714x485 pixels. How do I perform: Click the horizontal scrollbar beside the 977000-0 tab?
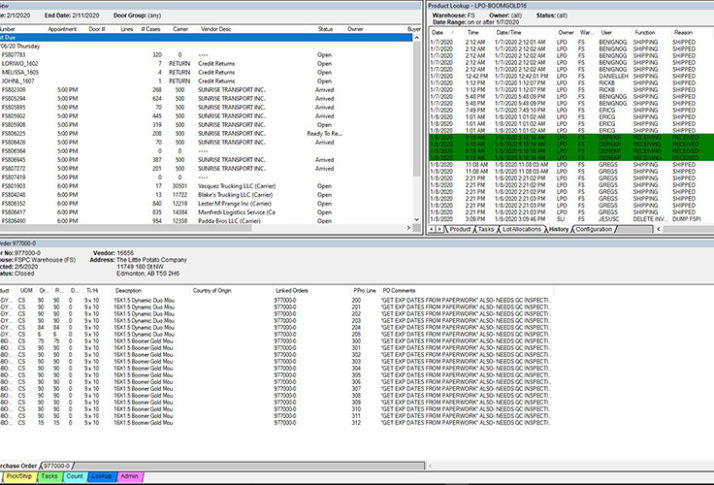248,465
